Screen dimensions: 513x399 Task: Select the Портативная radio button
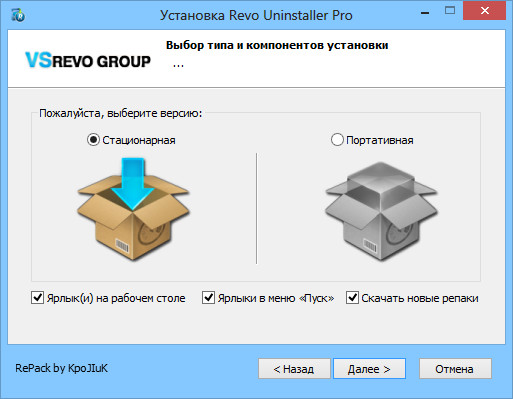click(337, 140)
